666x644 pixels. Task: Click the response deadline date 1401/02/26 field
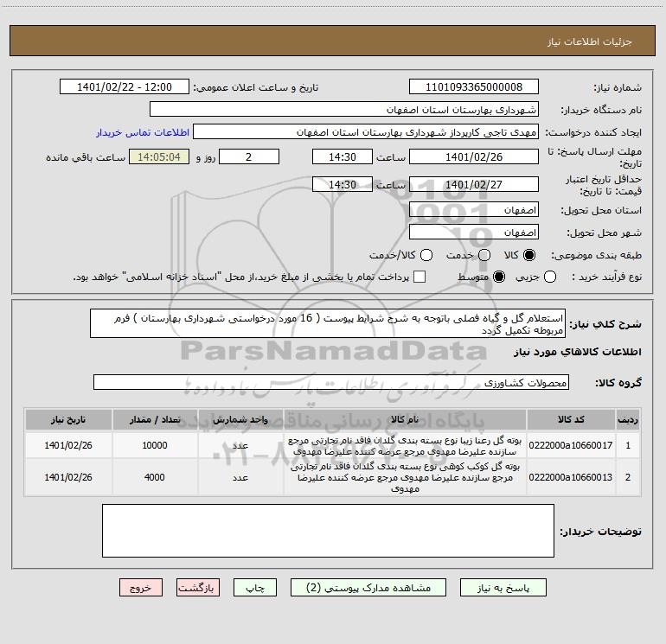pyautogui.click(x=474, y=156)
